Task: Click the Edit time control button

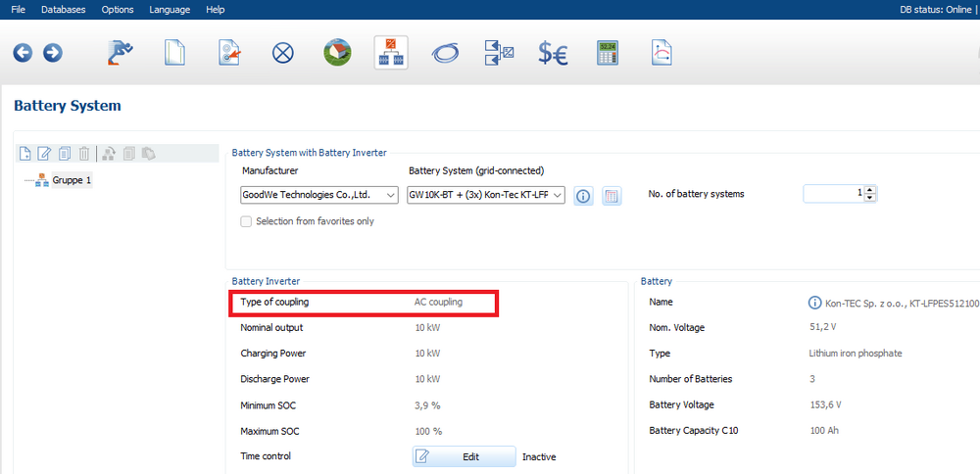Action: (x=464, y=456)
